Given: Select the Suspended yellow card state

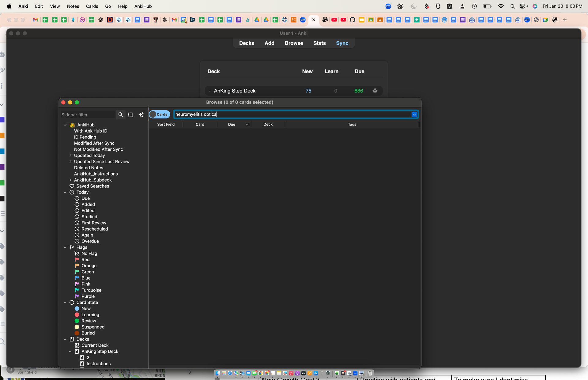Looking at the screenshot, I should click(x=93, y=327).
